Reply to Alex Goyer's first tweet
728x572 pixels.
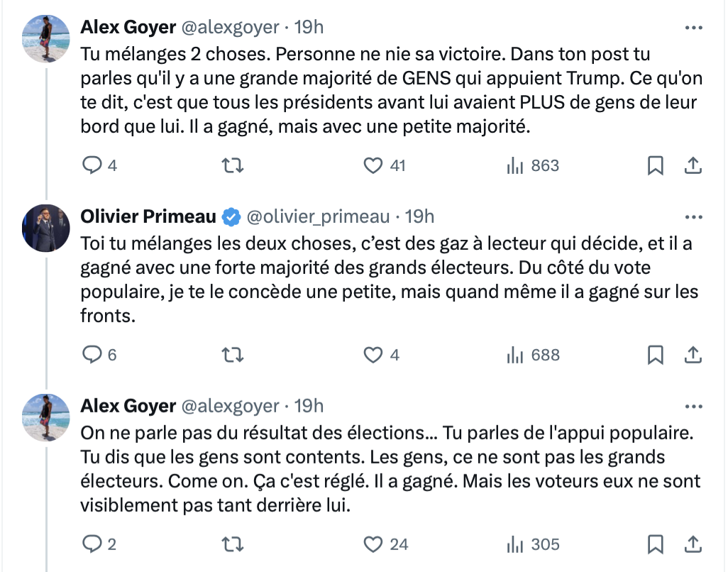coord(93,165)
